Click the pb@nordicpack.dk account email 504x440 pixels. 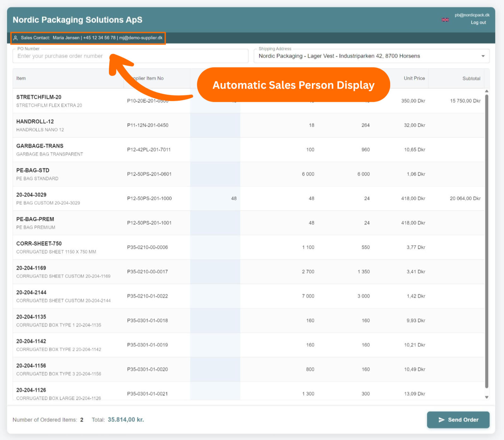(x=472, y=15)
